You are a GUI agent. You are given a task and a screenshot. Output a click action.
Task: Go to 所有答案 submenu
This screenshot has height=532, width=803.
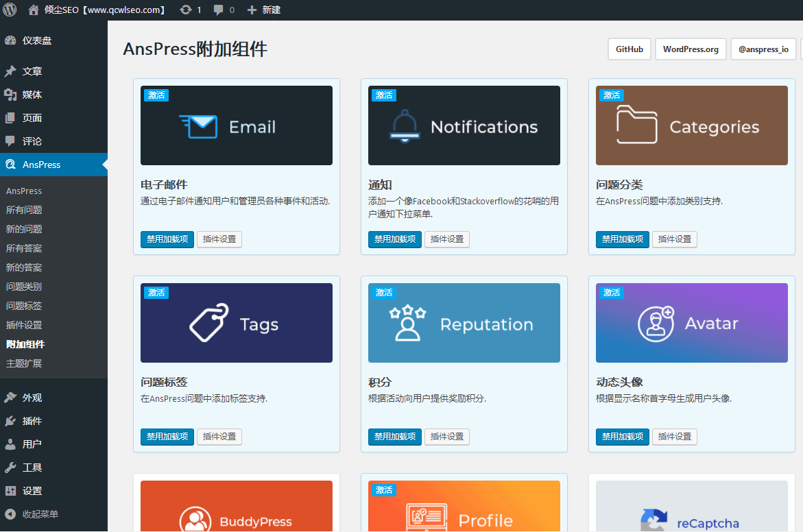[x=24, y=248]
